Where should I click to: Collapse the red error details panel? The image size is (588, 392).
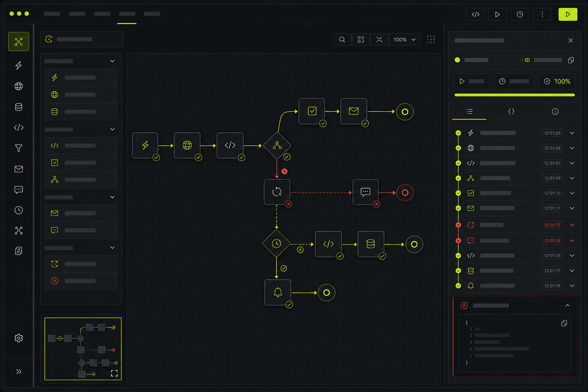[567, 305]
